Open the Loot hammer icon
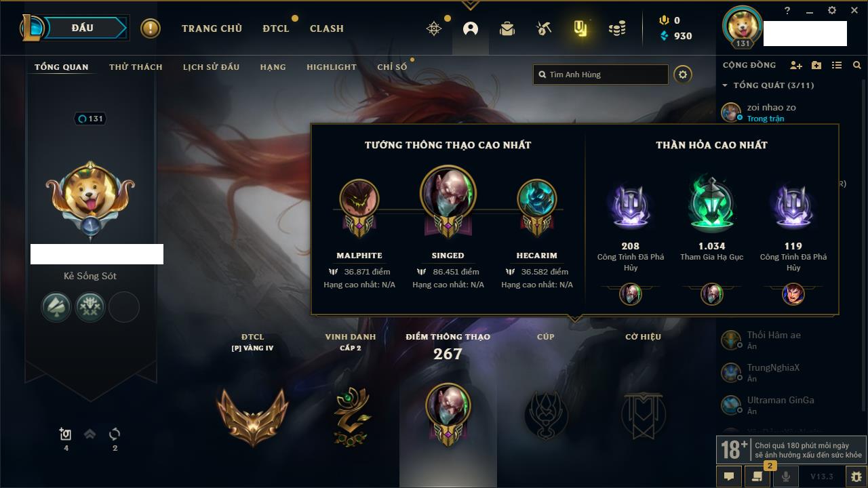 (x=543, y=28)
